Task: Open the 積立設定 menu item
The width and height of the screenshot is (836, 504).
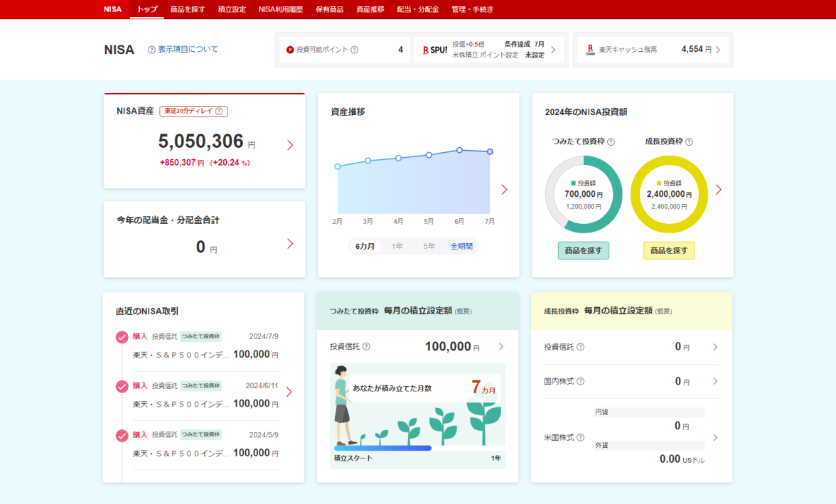Action: pos(232,9)
